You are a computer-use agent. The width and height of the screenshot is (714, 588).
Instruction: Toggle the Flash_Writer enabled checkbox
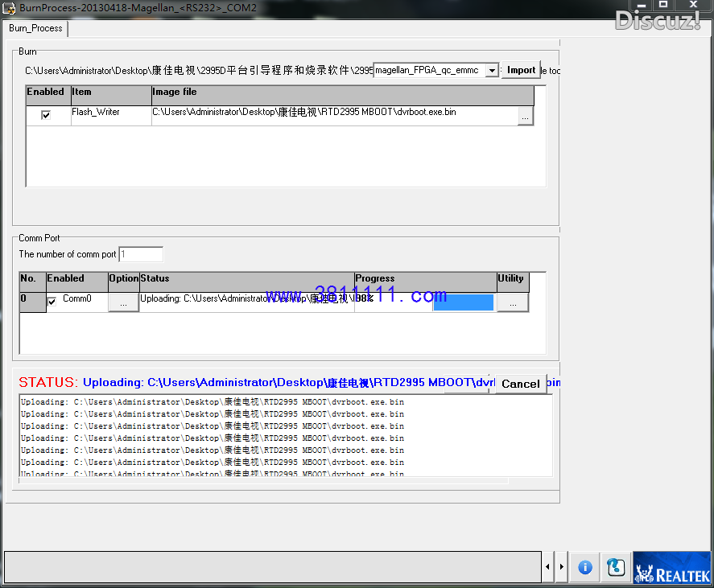[46, 115]
